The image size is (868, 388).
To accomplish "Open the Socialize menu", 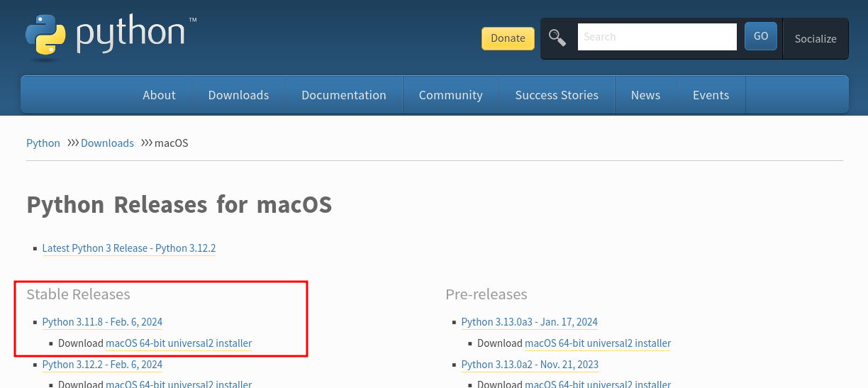I will [815, 39].
